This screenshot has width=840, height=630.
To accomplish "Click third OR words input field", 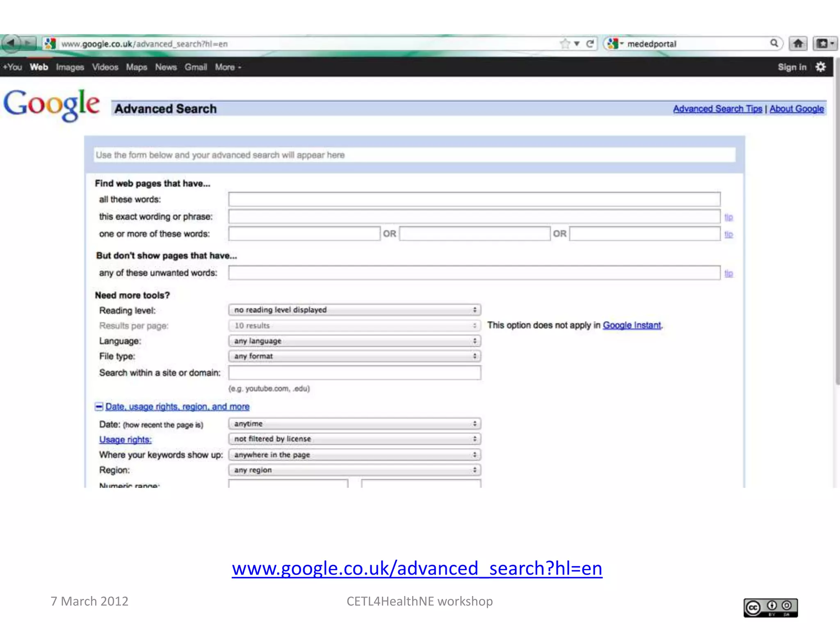I will pyautogui.click(x=645, y=234).
